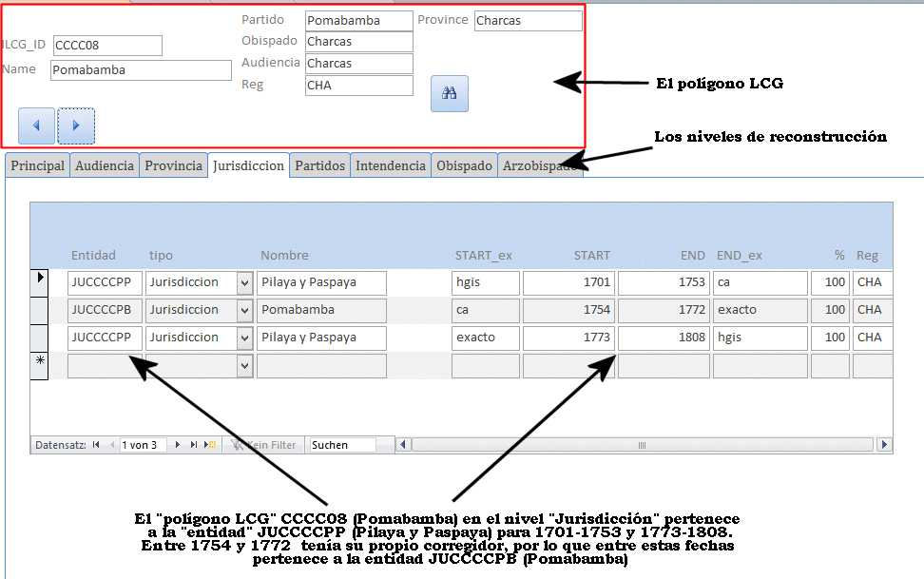Click the scroll right arrow of subform
This screenshot has width=924, height=579.
pos(884,445)
